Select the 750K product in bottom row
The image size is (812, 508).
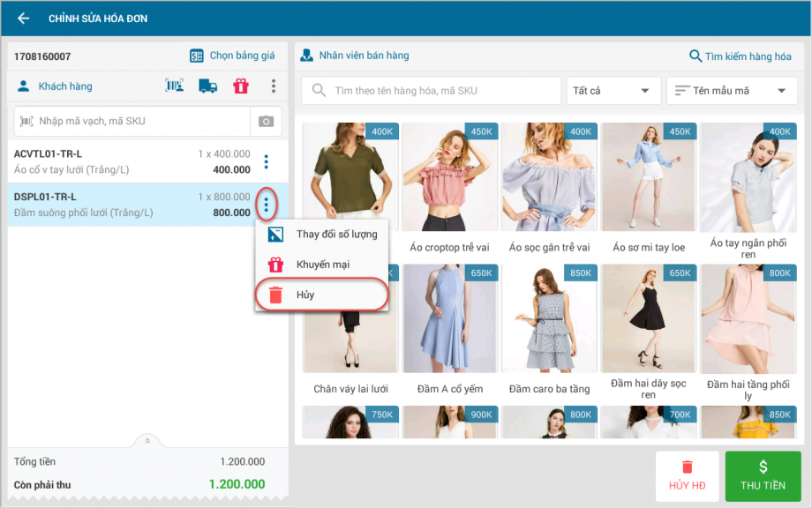click(350, 422)
